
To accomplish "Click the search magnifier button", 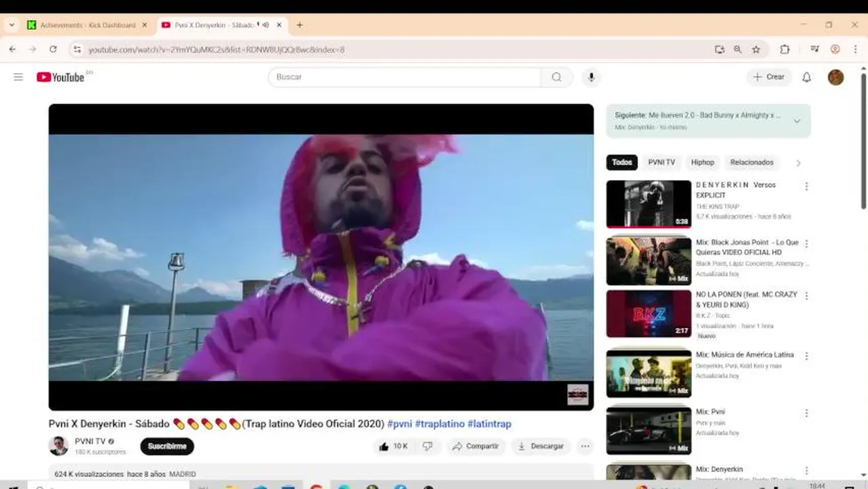I will (557, 77).
